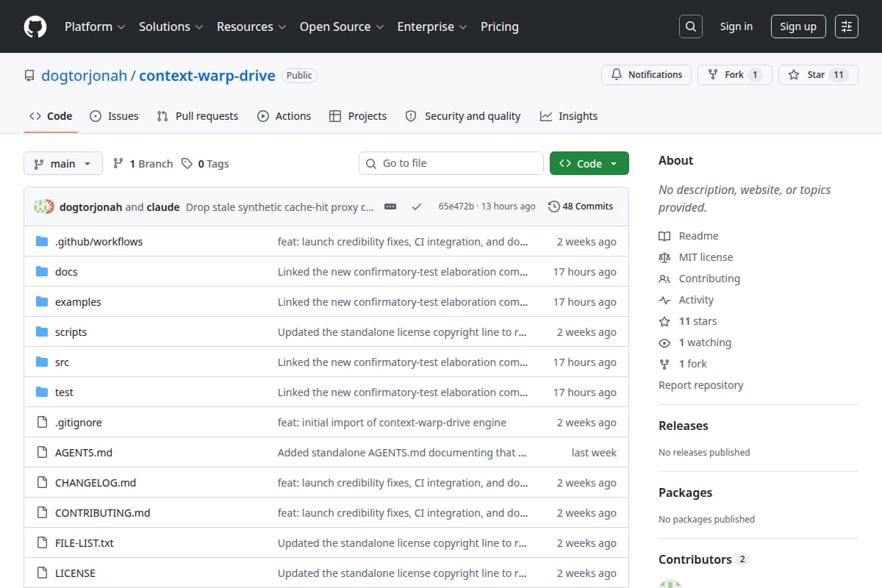Click commit hash 65e472b
The width and height of the screenshot is (882, 588).
coord(456,207)
